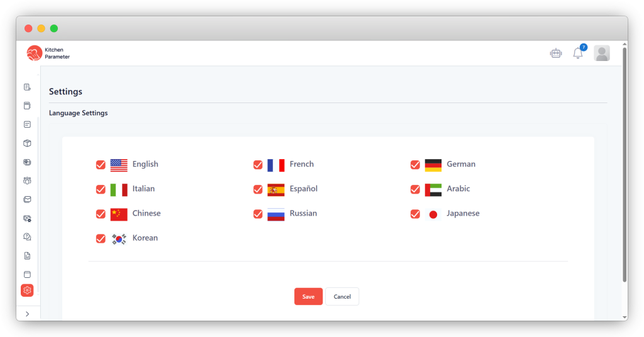The width and height of the screenshot is (644, 337).
Task: Open the notifications bell
Action: pyautogui.click(x=577, y=53)
